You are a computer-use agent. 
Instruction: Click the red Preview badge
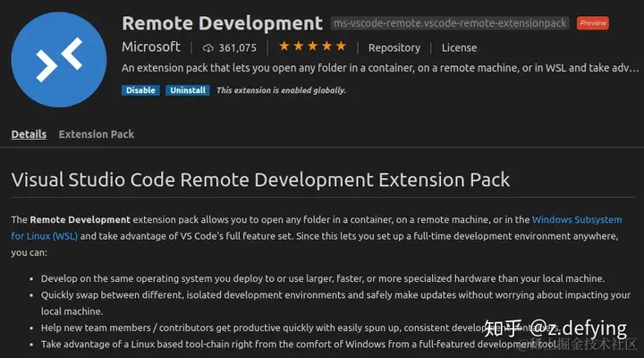tap(593, 23)
